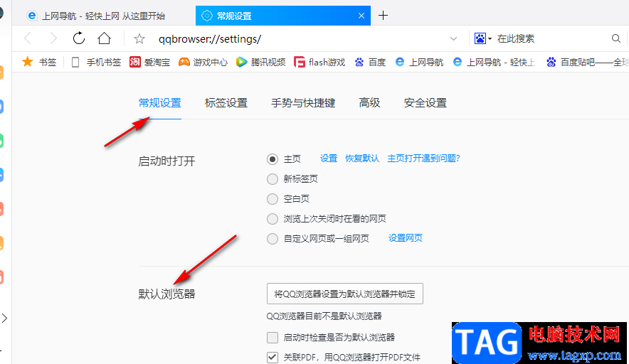Select 自定义网页或一组网页 option
The image size is (629, 364).
click(273, 239)
